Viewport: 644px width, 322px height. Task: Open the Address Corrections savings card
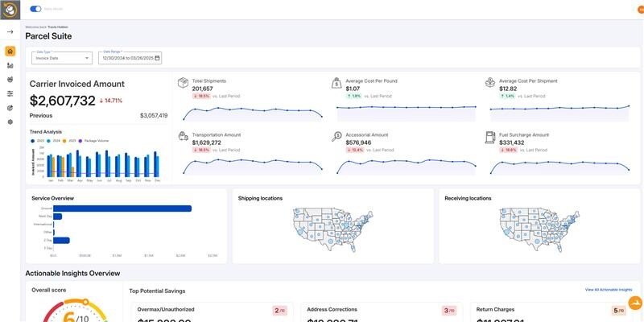(x=379, y=312)
